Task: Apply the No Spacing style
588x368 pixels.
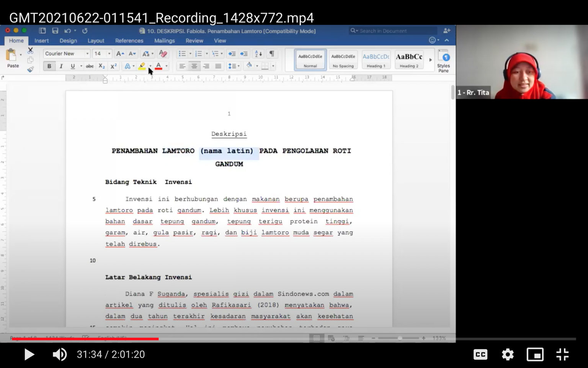Action: (x=343, y=60)
